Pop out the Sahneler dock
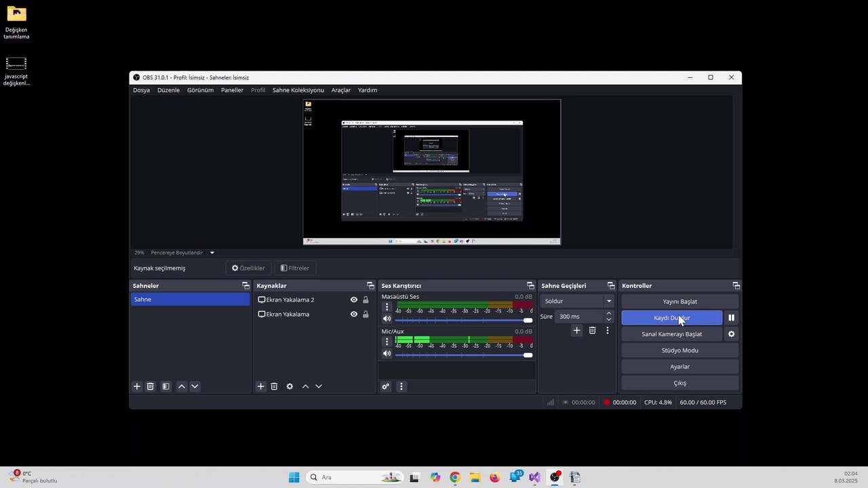Screen dimensions: 868x488 [x=245, y=286]
